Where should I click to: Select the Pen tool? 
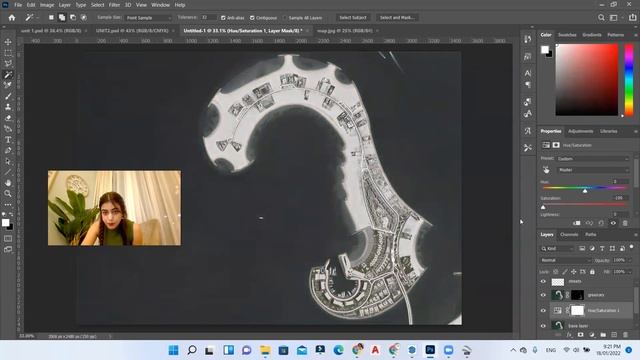tap(8, 150)
